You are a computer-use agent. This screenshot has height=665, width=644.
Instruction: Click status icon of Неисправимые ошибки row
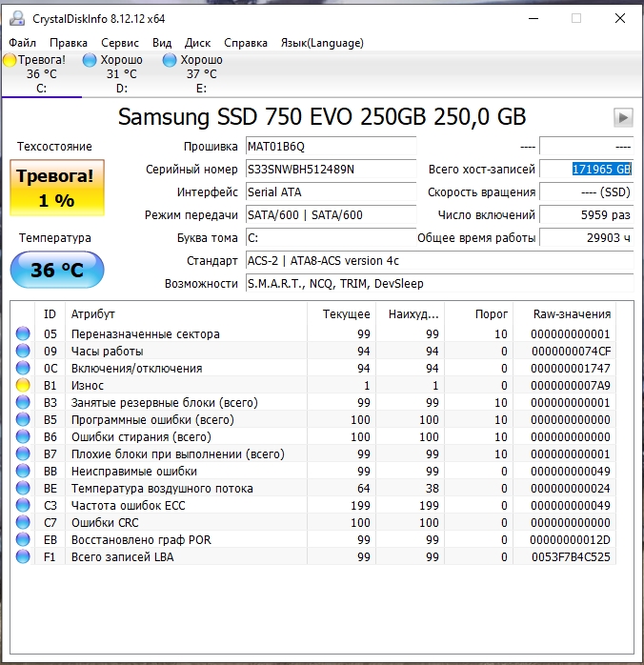coord(23,472)
